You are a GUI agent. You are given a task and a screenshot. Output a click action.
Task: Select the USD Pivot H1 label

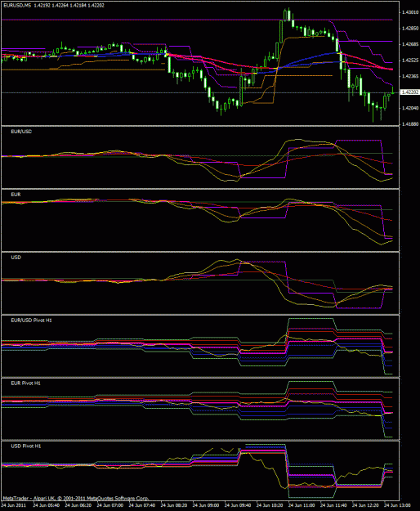click(26, 446)
